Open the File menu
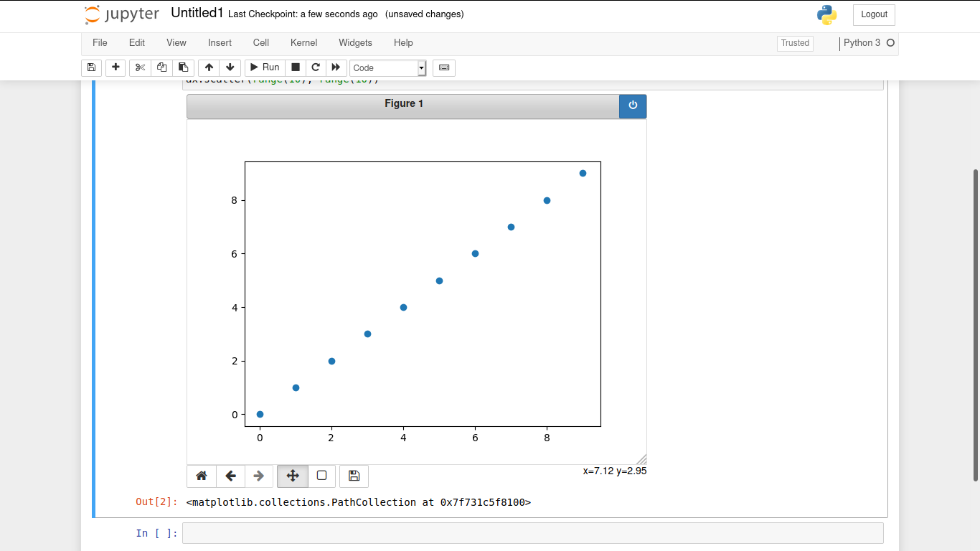Viewport: 980px width, 551px height. click(100, 43)
